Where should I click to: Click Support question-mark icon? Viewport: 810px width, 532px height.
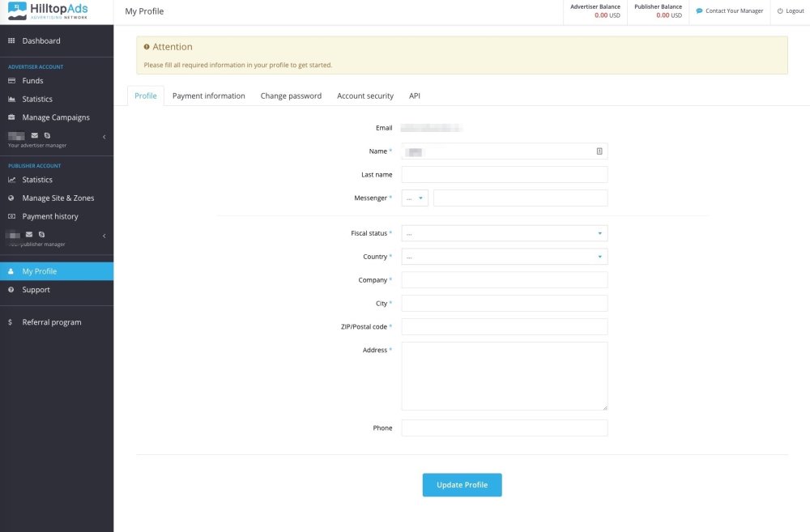pos(11,290)
